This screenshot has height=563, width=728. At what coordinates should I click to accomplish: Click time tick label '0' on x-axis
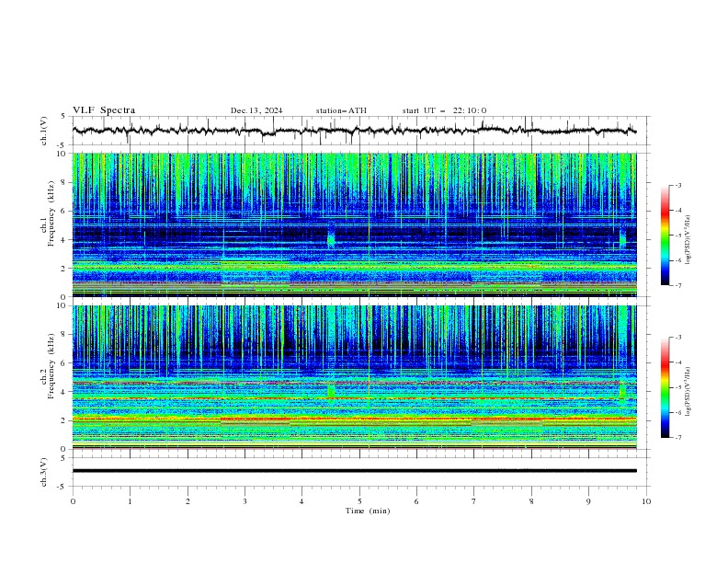[x=73, y=501]
